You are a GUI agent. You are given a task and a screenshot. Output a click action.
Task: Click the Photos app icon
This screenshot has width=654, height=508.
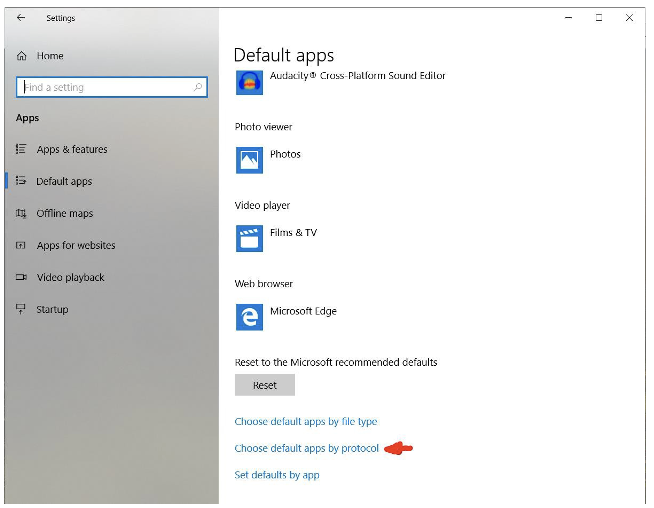click(x=249, y=160)
